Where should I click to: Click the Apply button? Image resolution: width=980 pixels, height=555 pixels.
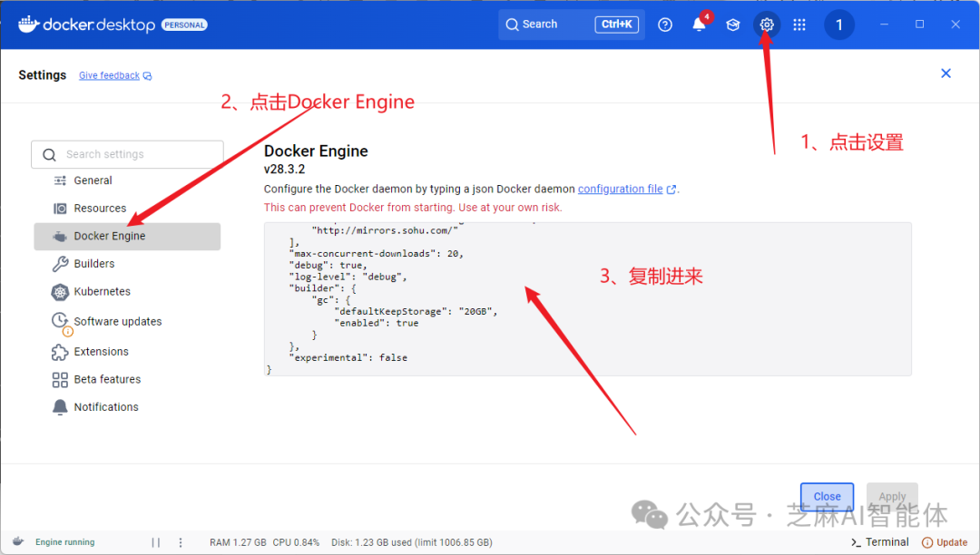tap(892, 496)
